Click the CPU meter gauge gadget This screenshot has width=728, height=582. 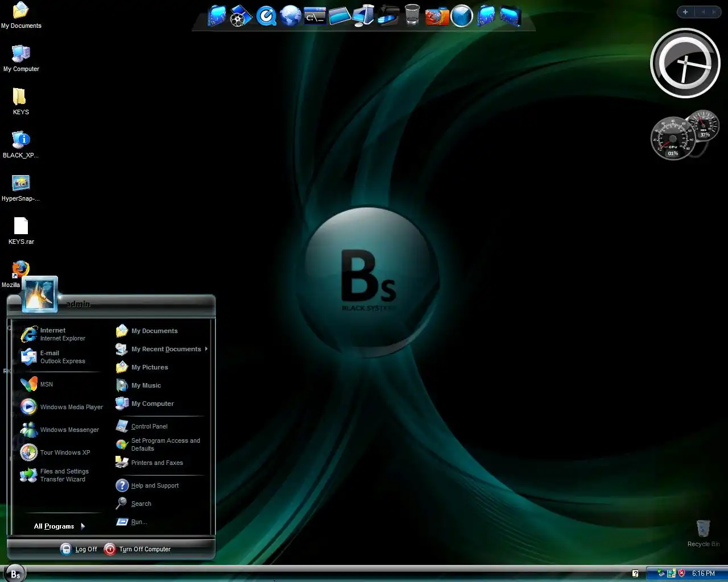[x=673, y=139]
